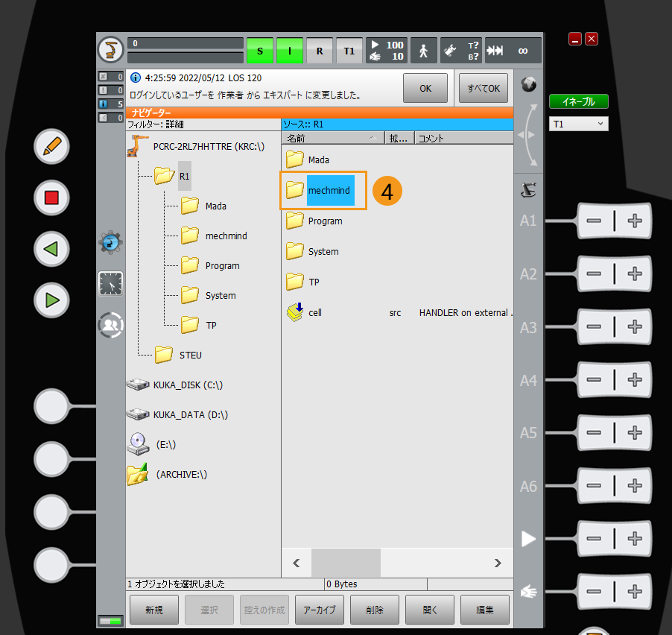This screenshot has width=672, height=635.
Task: Jog axis A5 minus
Action: tap(594, 432)
